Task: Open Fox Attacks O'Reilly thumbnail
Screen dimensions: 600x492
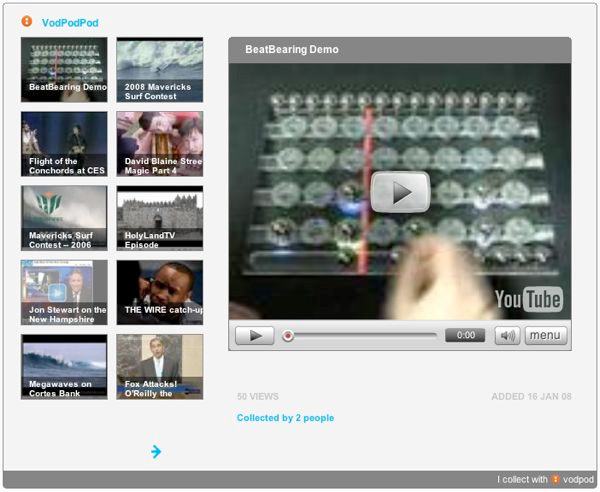Action: [x=160, y=367]
